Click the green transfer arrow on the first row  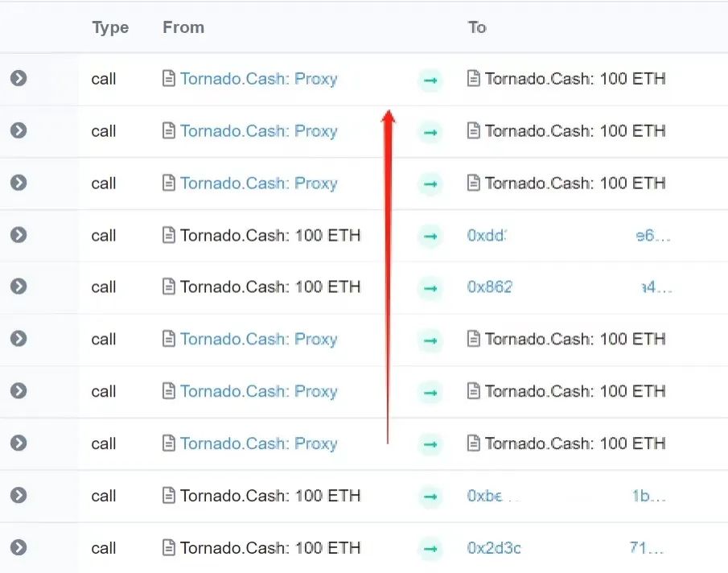tap(430, 79)
